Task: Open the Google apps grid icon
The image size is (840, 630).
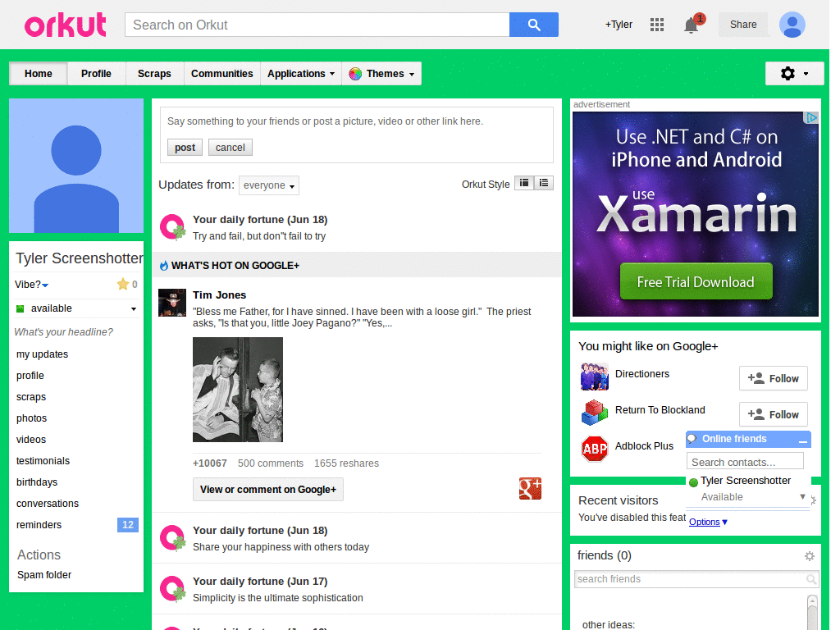Action: point(657,25)
